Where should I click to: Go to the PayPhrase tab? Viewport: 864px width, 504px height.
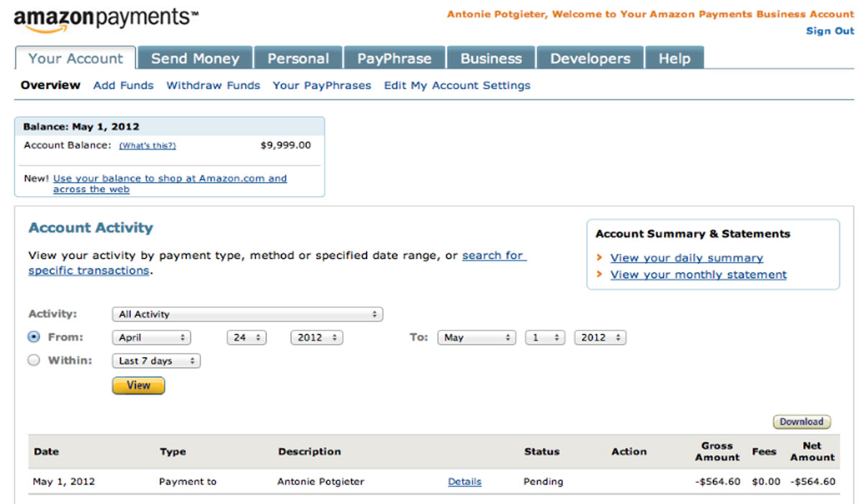pyautogui.click(x=394, y=59)
